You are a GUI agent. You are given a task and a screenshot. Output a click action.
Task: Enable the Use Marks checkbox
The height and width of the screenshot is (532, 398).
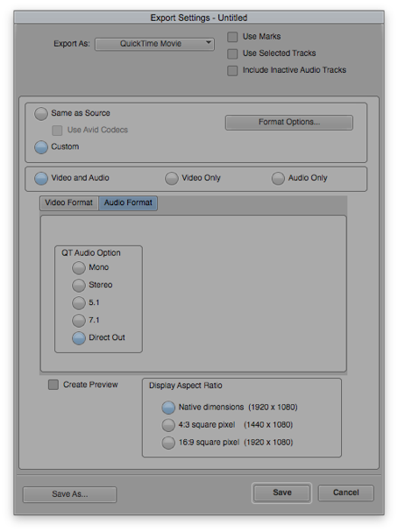coord(232,37)
